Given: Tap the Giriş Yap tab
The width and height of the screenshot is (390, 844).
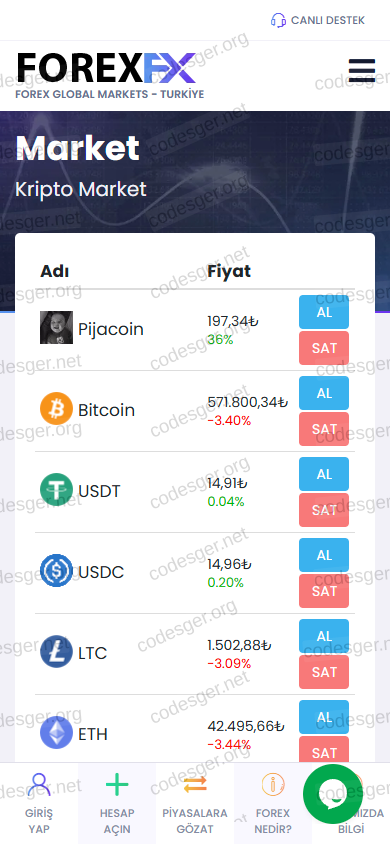Looking at the screenshot, I should pos(39,803).
